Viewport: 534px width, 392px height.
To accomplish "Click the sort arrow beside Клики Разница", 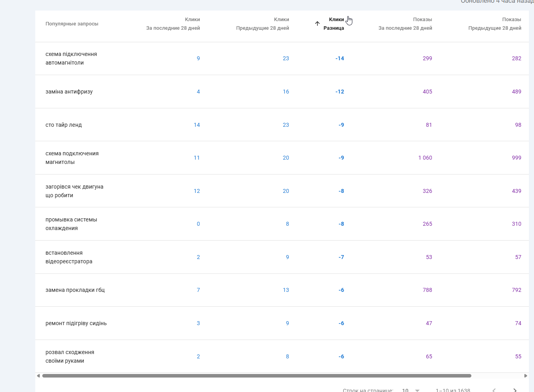I will (317, 23).
